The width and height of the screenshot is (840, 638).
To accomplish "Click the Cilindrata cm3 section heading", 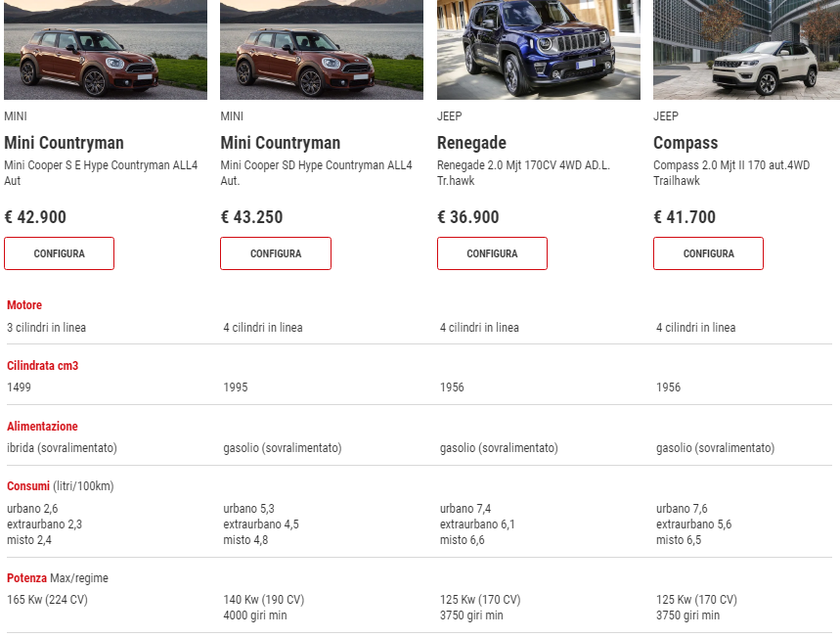I will coord(42,366).
